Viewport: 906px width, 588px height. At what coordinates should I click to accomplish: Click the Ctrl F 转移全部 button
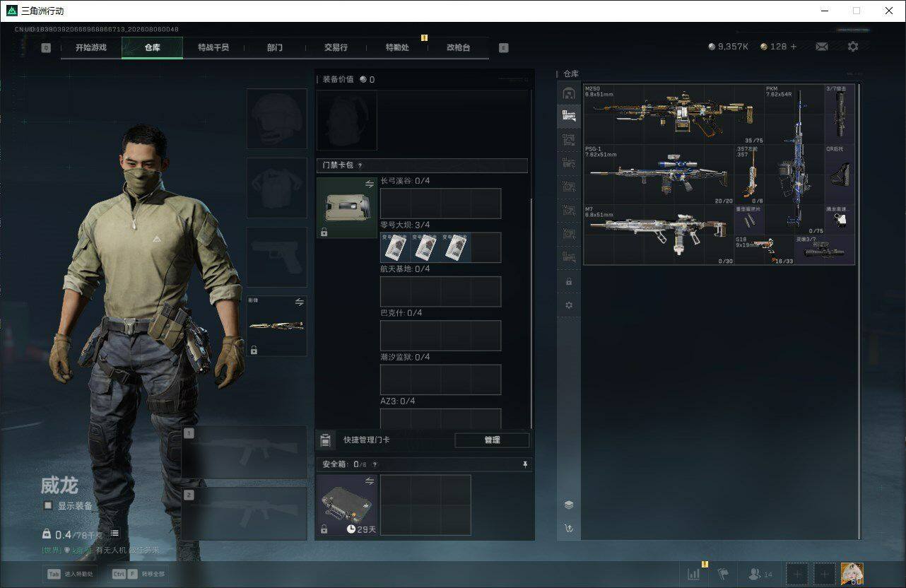point(139,574)
